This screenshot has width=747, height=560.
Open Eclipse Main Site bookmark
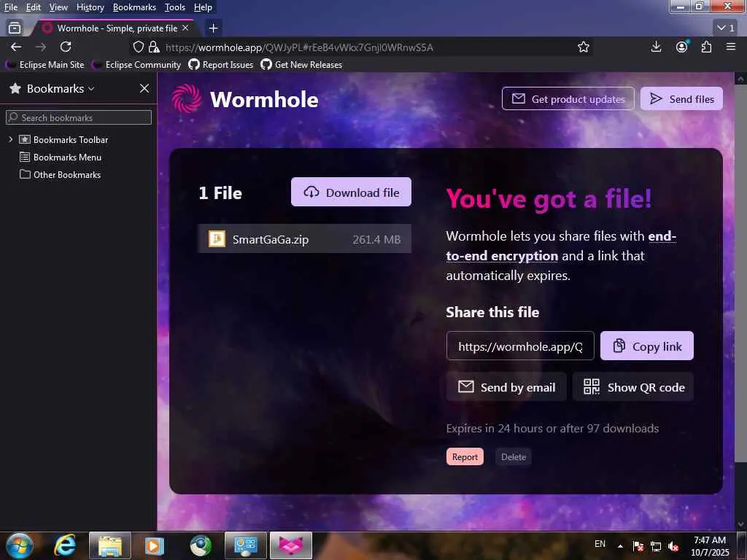click(46, 64)
